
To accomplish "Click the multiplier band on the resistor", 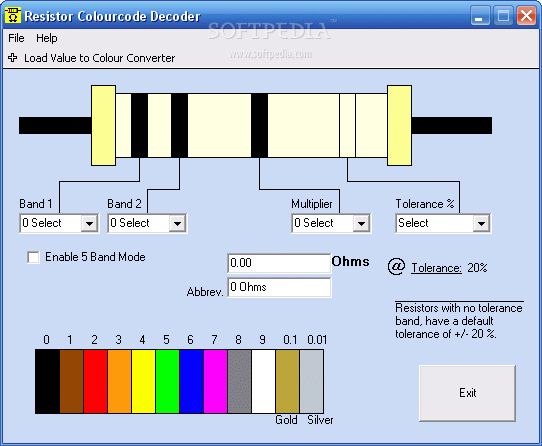I will point(259,126).
